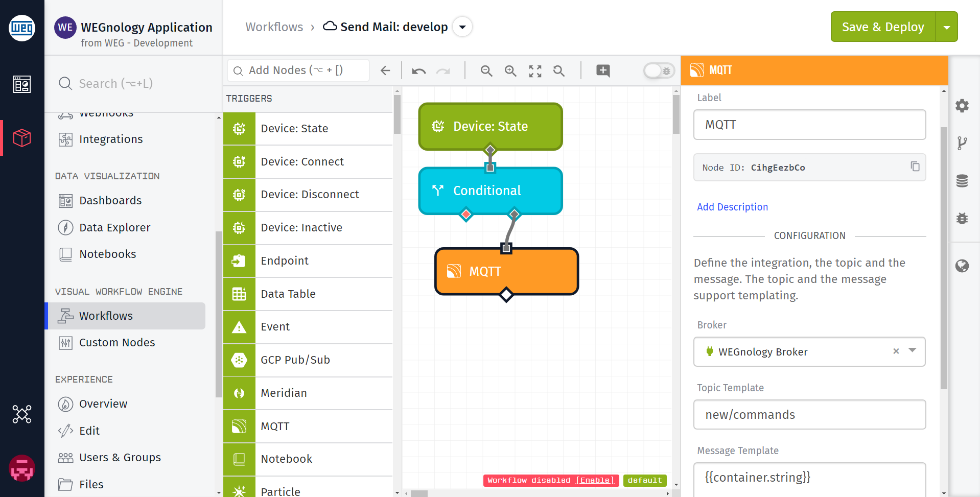Add a comment note to the canvas
The image size is (980, 497).
click(603, 70)
